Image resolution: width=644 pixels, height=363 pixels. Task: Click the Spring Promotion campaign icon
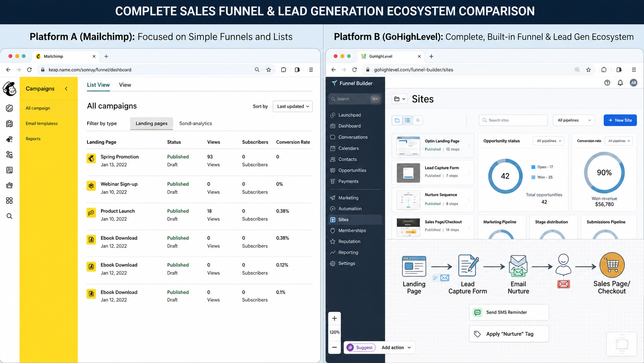click(91, 158)
